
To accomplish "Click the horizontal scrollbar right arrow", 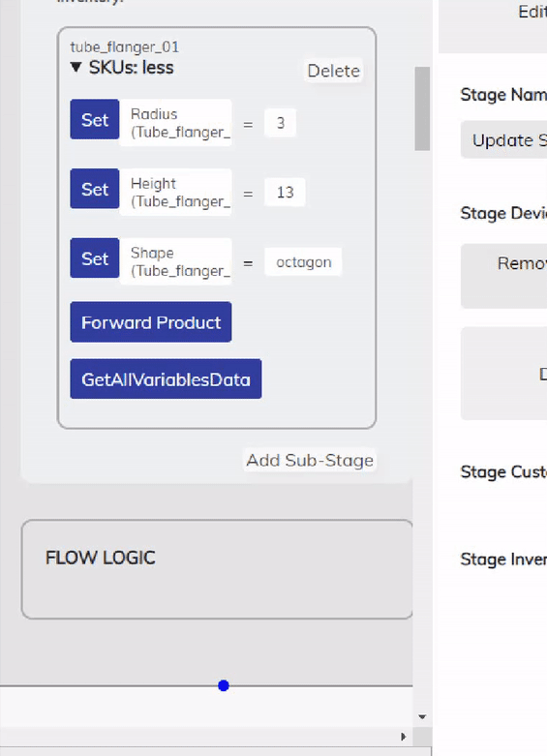I will (404, 737).
